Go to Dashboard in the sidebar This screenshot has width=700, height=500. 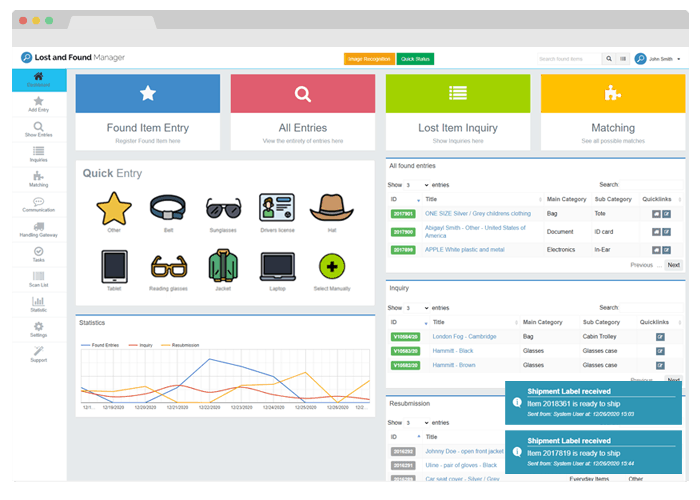pos(38,80)
